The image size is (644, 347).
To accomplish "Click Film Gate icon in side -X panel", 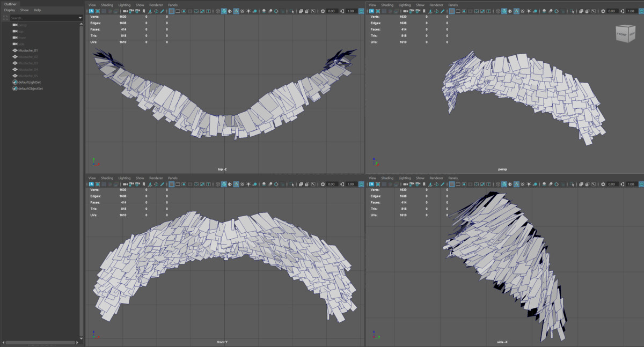I will click(458, 184).
